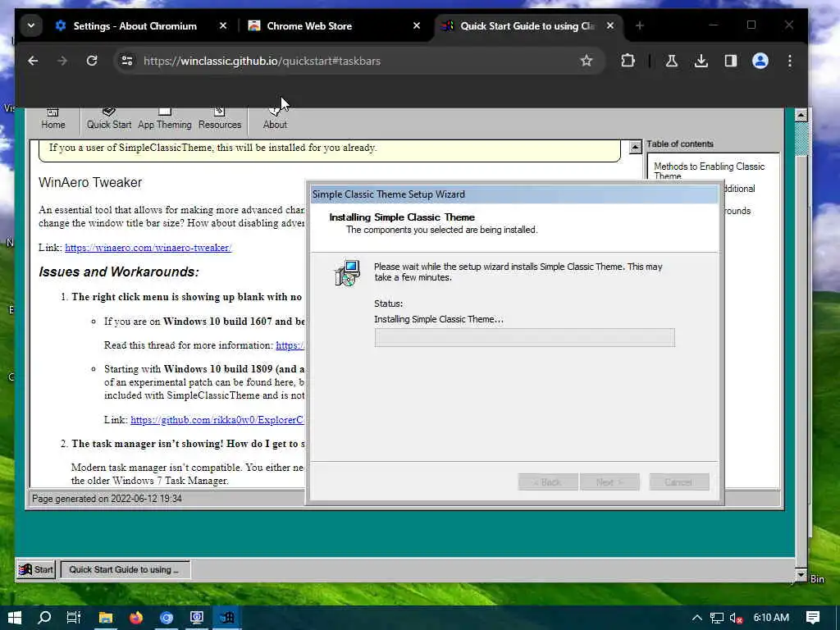This screenshot has height=630, width=840.
Task: Open the clock showing 6:10 AM
Action: click(771, 618)
